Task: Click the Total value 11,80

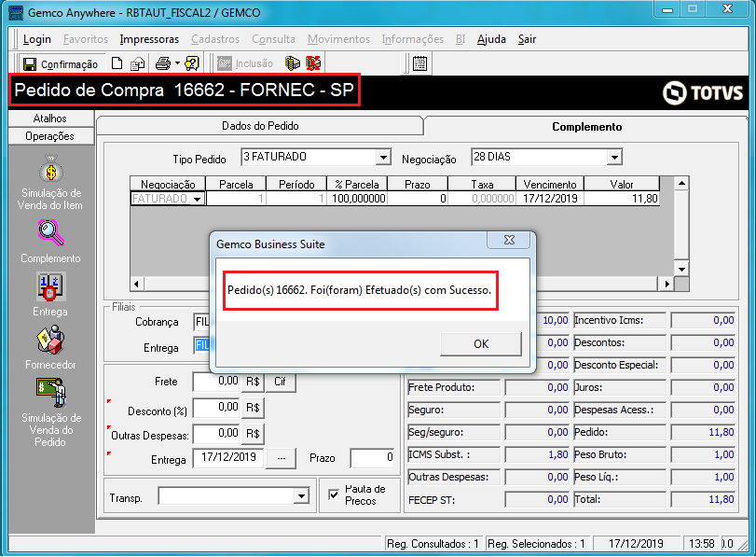Action: pyautogui.click(x=703, y=499)
